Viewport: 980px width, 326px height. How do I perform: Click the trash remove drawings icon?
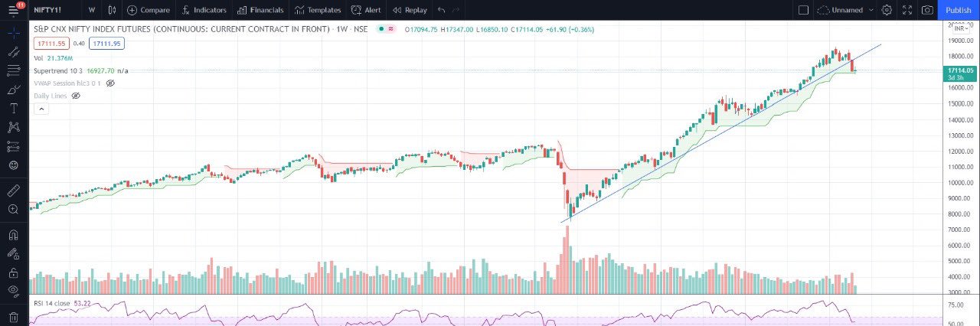click(14, 316)
